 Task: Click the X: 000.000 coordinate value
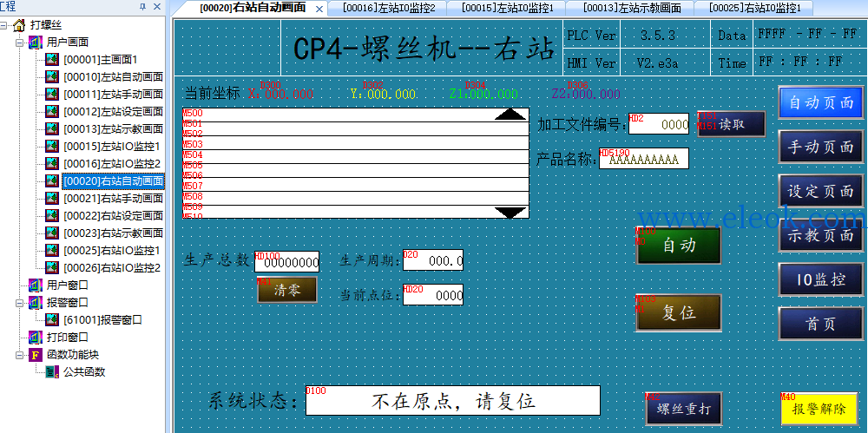coord(280,94)
